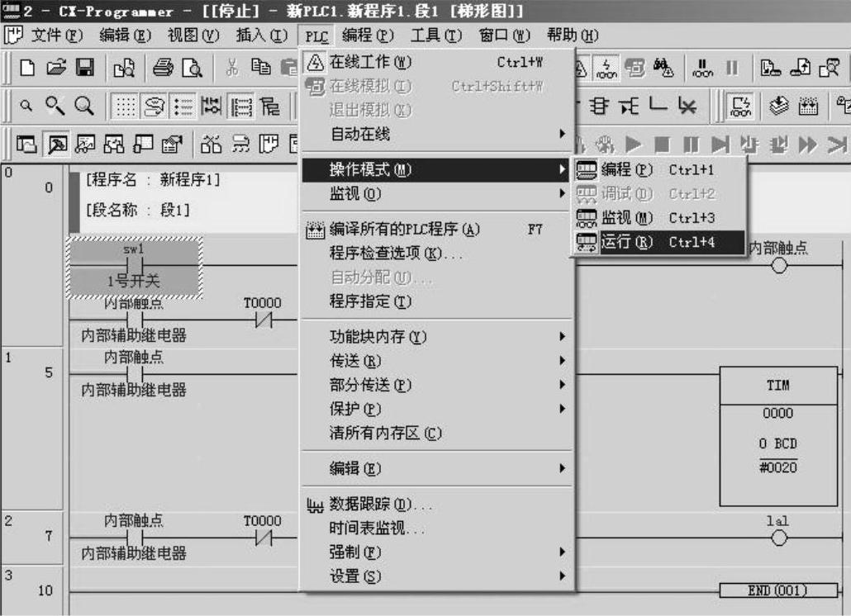Expand the 自动在线 submenu
Screen dimensions: 851x616
(437, 134)
